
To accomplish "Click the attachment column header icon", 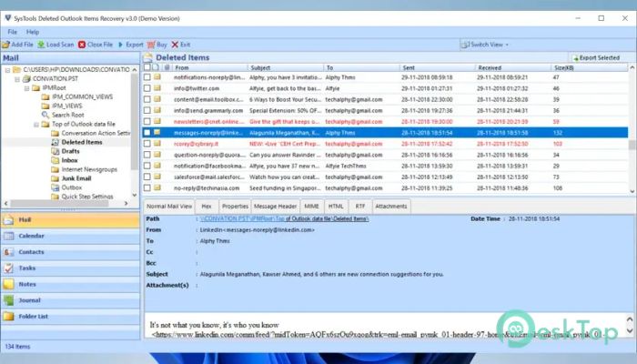I will pyautogui.click(x=167, y=67).
